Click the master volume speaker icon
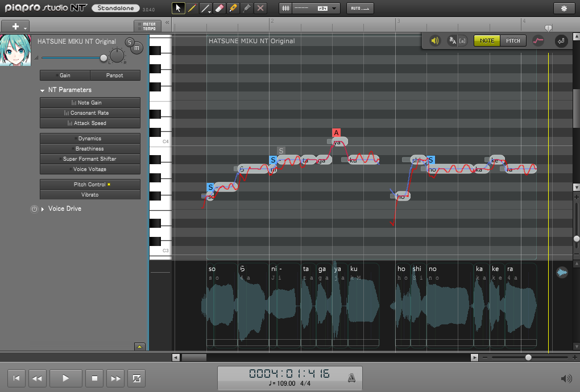Image resolution: width=580 pixels, height=392 pixels. tap(566, 378)
